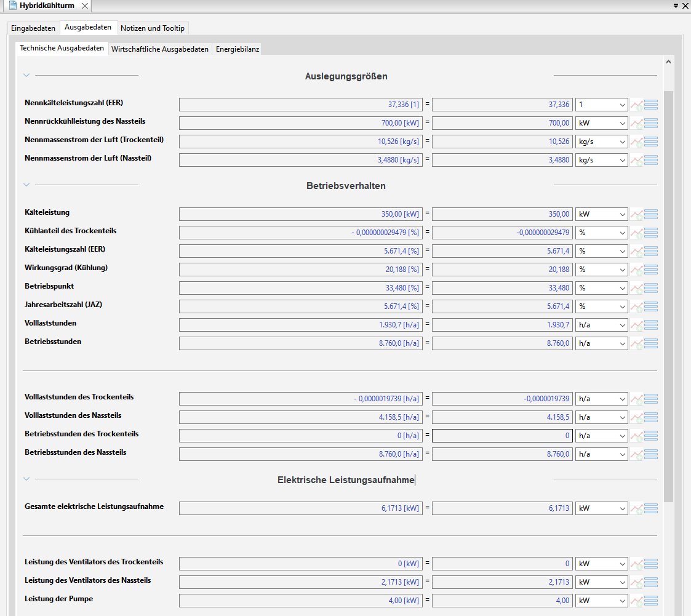Focus Betriebsstunden des Trockenteils converted value field
This screenshot has width=691, height=616.
point(502,436)
